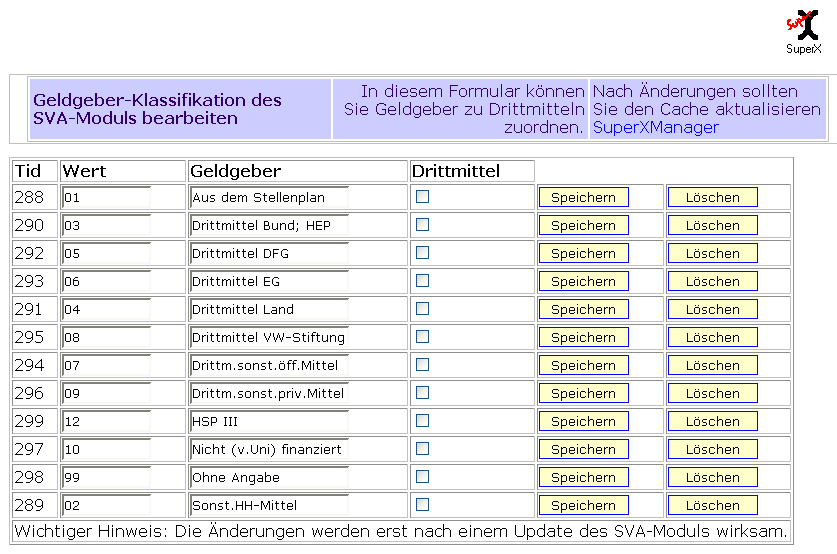Open the SuperXManager link
Viewport: 837px width, 554px height.
click(656, 128)
